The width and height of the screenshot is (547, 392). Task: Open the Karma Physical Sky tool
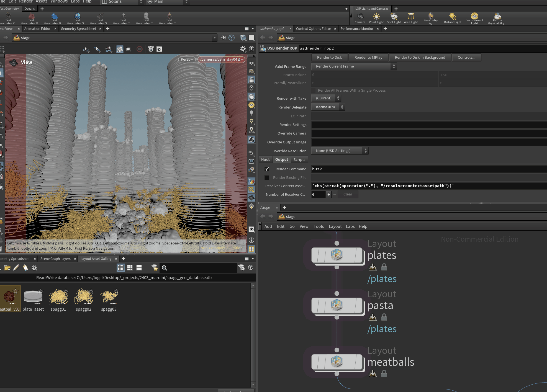[x=497, y=18]
